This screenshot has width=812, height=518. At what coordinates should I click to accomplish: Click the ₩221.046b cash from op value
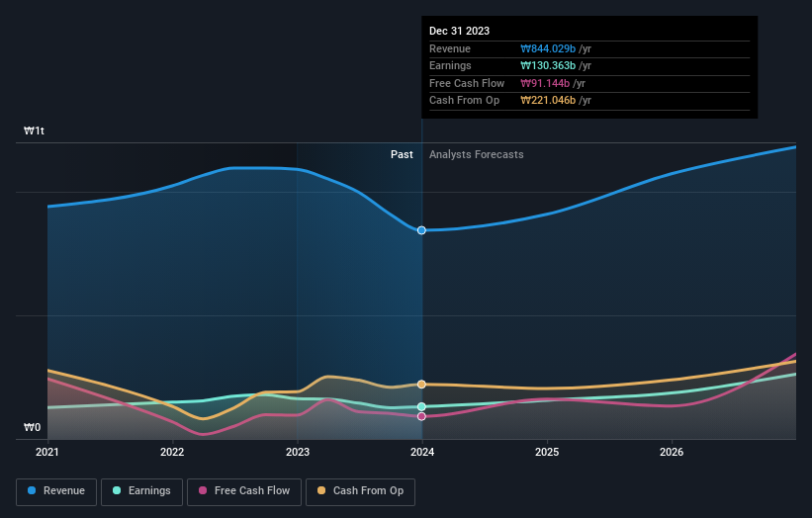pyautogui.click(x=548, y=101)
